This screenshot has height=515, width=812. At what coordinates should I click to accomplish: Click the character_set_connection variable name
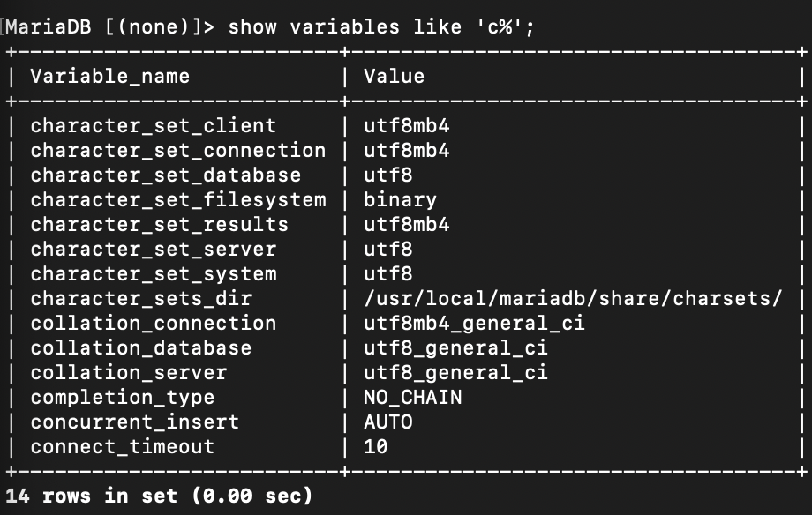[x=177, y=151]
